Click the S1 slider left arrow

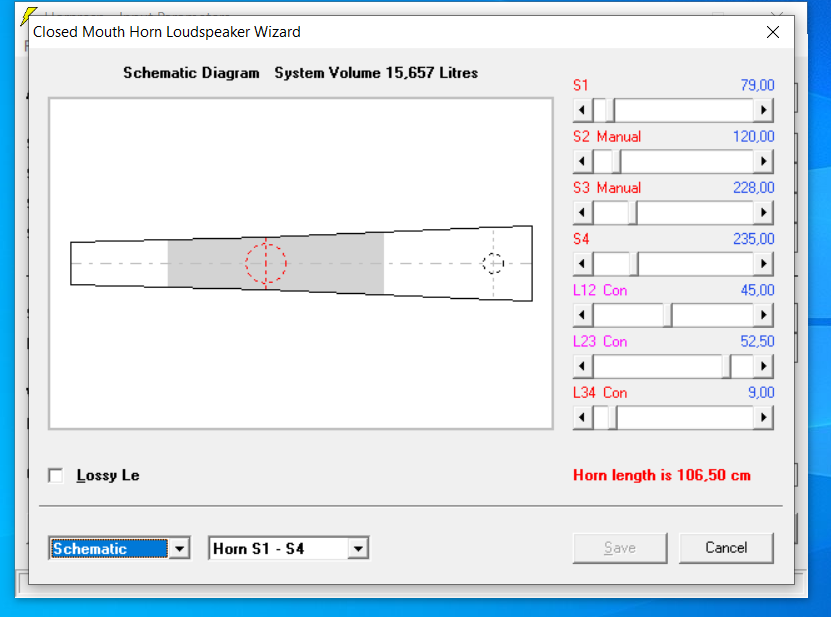(x=582, y=110)
